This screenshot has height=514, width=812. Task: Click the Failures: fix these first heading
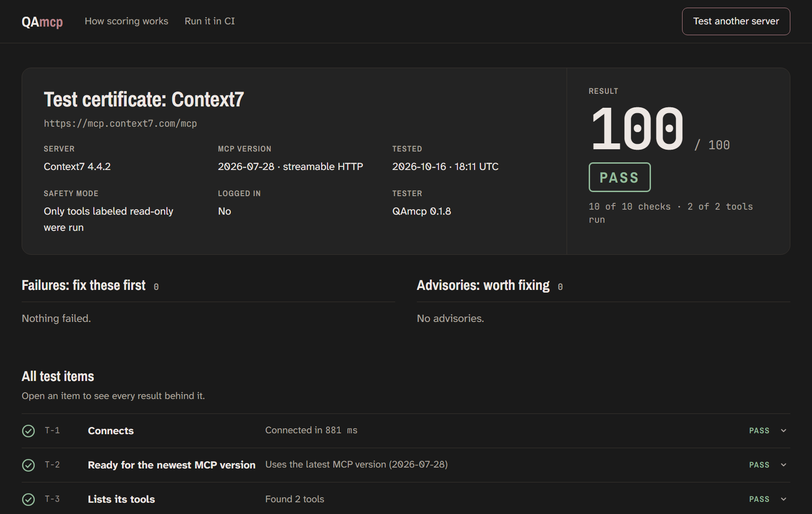point(83,285)
